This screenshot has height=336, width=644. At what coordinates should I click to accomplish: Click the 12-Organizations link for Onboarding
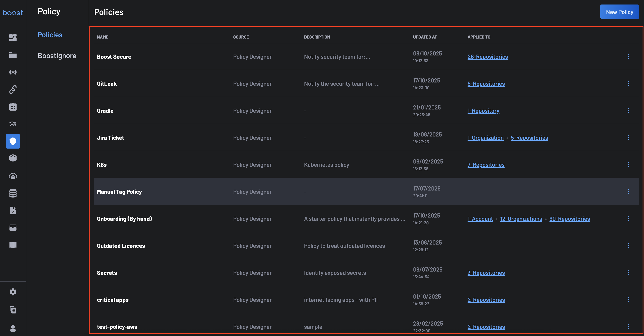tap(521, 219)
